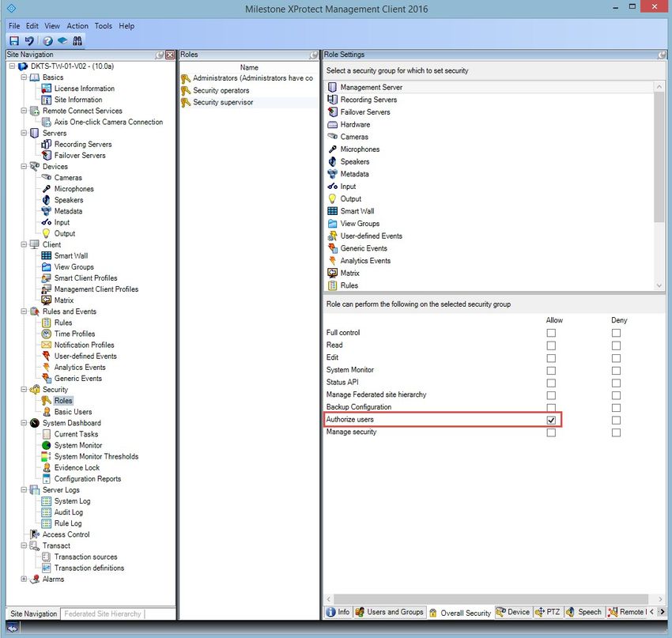Click the Name column header in Roles
Viewport: 672px width, 638px height.
click(249, 68)
